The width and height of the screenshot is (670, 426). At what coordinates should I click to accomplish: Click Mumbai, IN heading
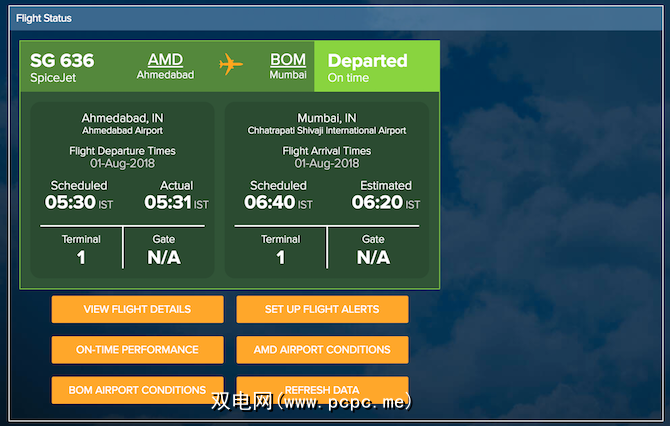point(327,118)
